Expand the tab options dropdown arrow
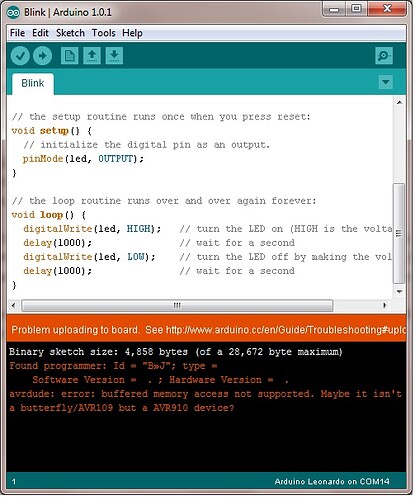Image resolution: width=415 pixels, height=500 pixels. point(386,82)
